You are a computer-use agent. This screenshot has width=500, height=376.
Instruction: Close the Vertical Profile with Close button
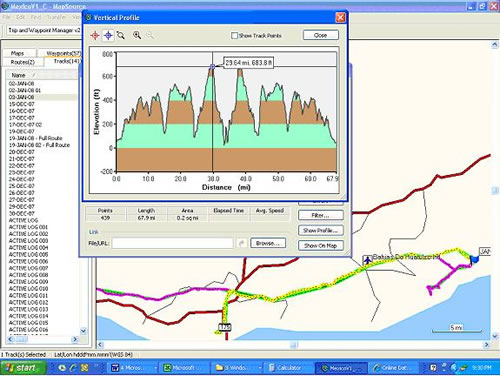[x=321, y=35]
